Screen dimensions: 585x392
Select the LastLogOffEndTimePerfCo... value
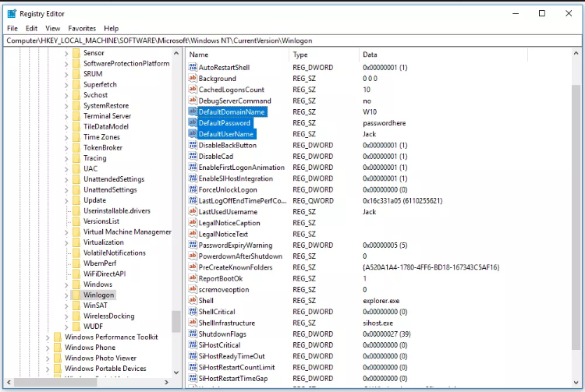coord(243,200)
